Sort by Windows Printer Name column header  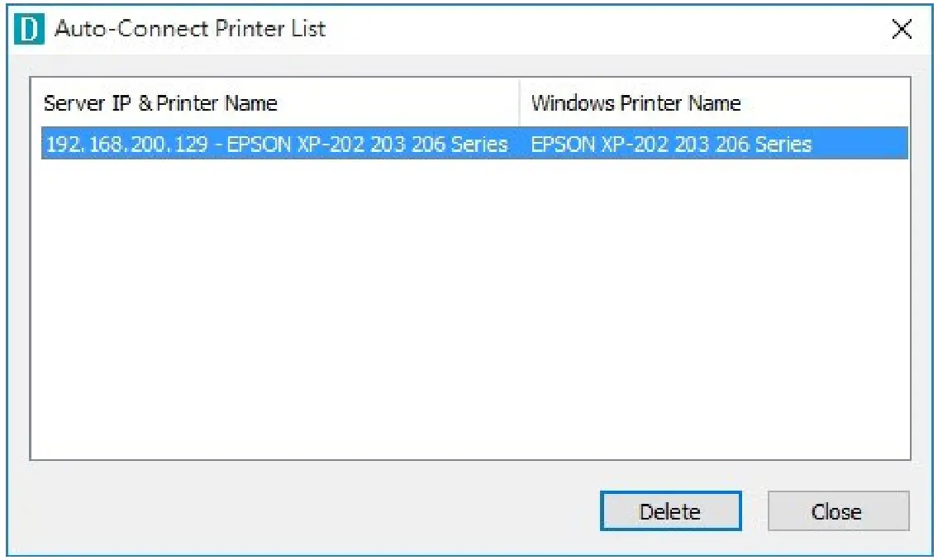point(636,103)
